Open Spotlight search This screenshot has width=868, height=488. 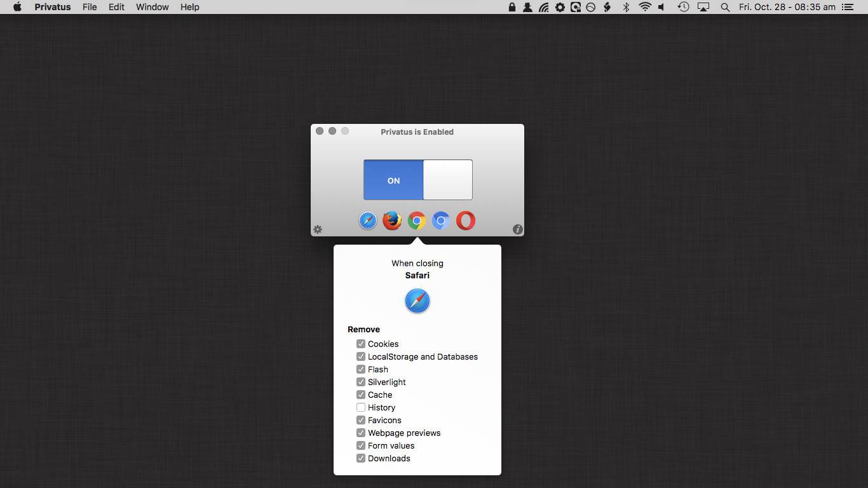click(x=725, y=7)
